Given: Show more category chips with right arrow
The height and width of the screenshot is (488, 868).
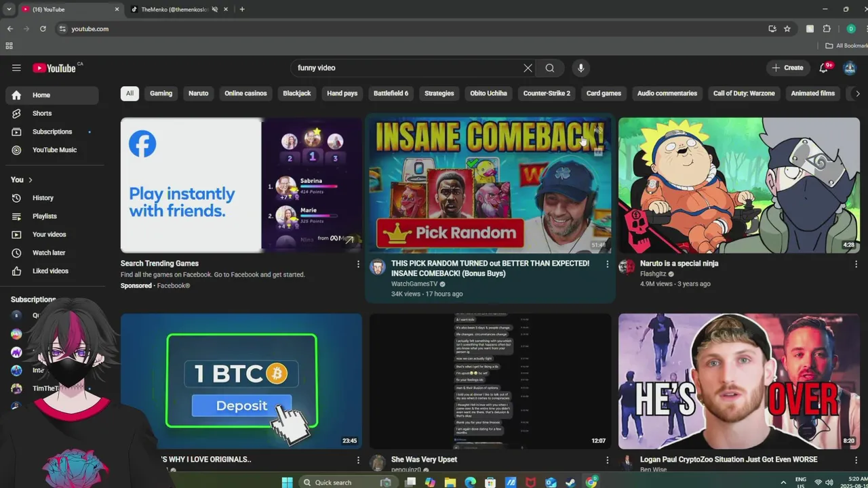Looking at the screenshot, I should (x=857, y=94).
